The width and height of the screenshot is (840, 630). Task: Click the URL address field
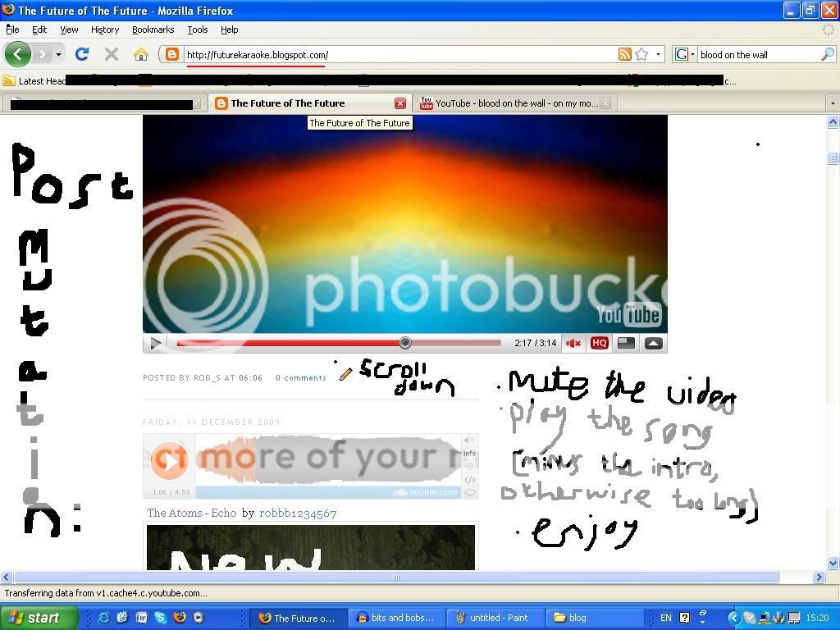399,55
